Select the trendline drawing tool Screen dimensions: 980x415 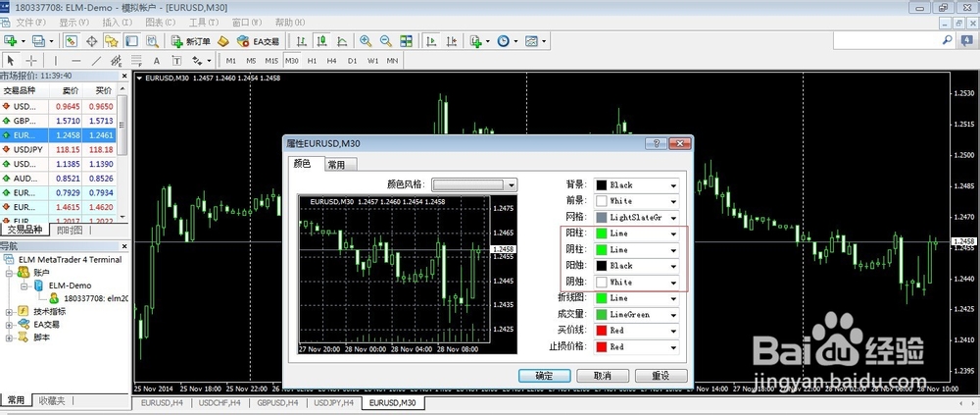click(x=96, y=61)
